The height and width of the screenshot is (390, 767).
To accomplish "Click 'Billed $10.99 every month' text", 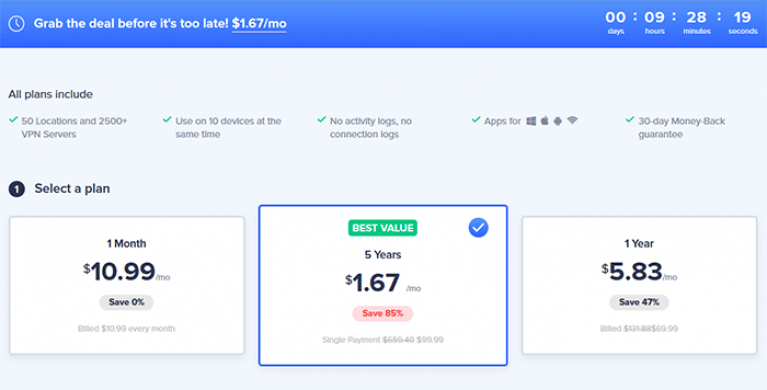I will pyautogui.click(x=126, y=329).
